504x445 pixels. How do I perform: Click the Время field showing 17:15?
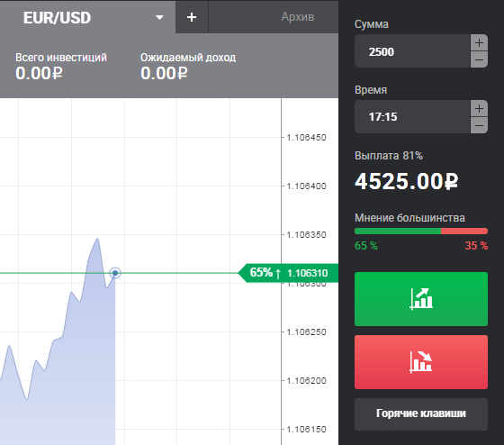(412, 116)
